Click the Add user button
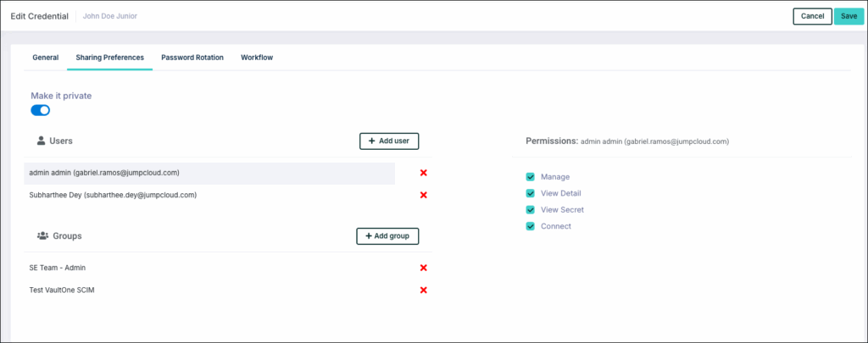Image resolution: width=868 pixels, height=343 pixels. coord(389,141)
